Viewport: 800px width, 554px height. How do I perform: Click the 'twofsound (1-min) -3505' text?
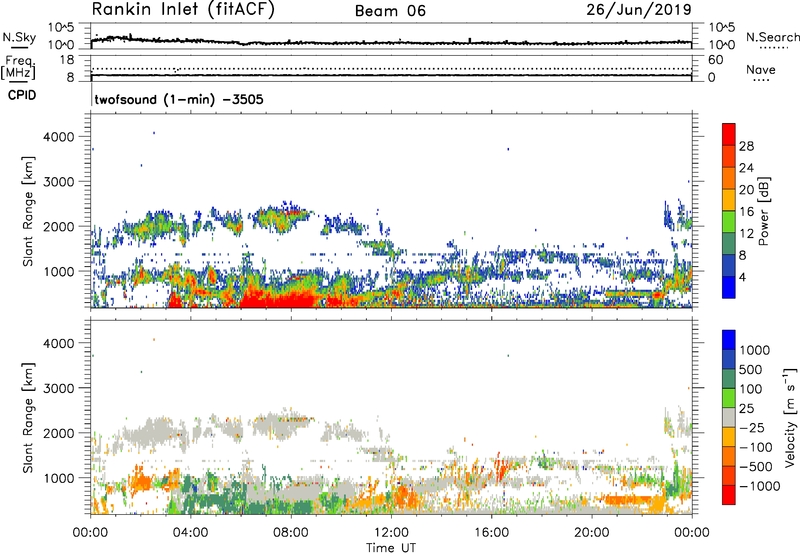(x=179, y=99)
